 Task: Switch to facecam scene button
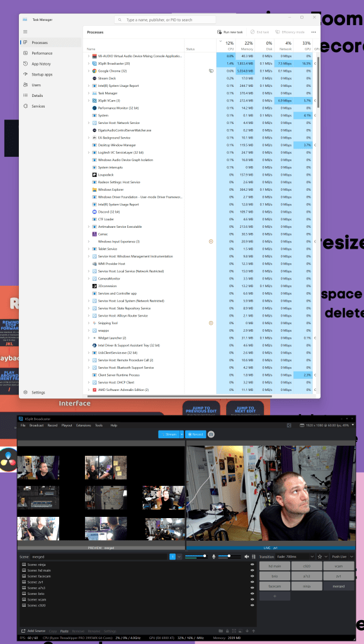[275, 586]
